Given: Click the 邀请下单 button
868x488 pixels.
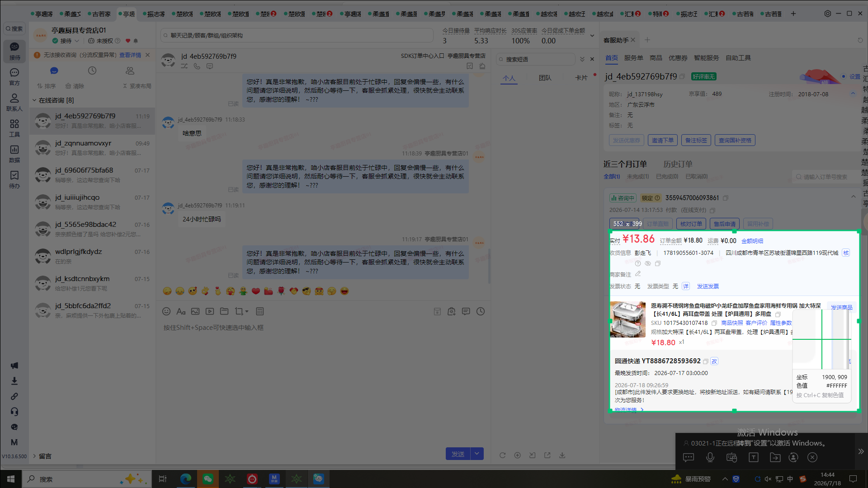Looking at the screenshot, I should click(x=662, y=141).
